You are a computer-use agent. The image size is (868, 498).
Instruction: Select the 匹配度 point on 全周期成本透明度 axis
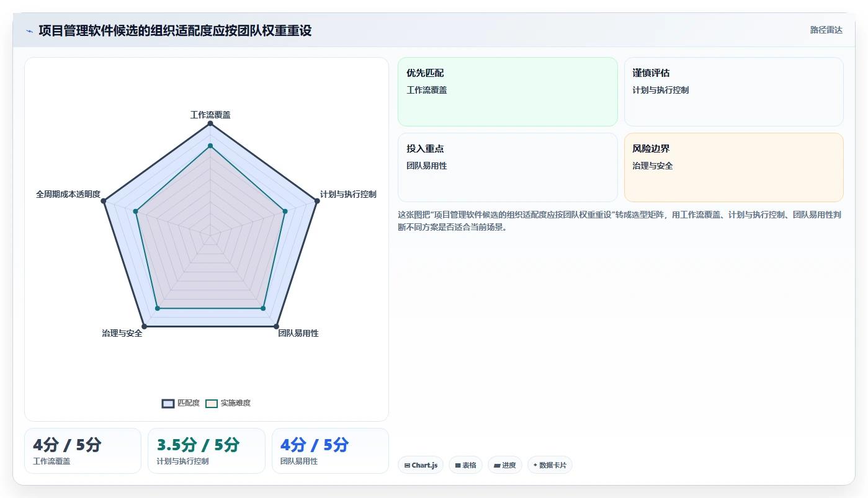(x=104, y=201)
